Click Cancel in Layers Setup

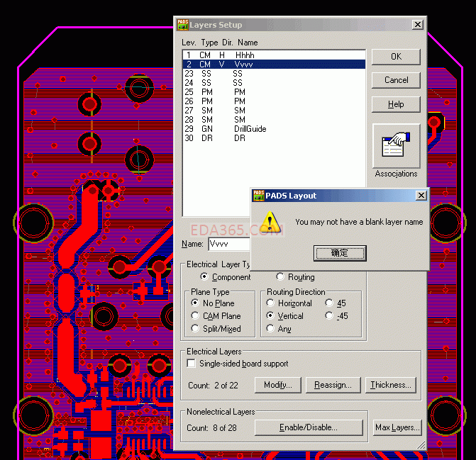pyautogui.click(x=396, y=80)
